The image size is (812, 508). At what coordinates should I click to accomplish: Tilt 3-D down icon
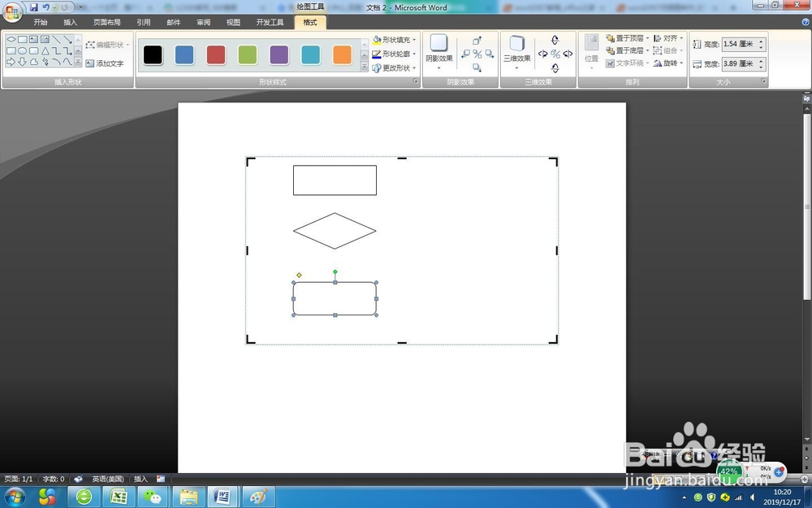point(555,68)
